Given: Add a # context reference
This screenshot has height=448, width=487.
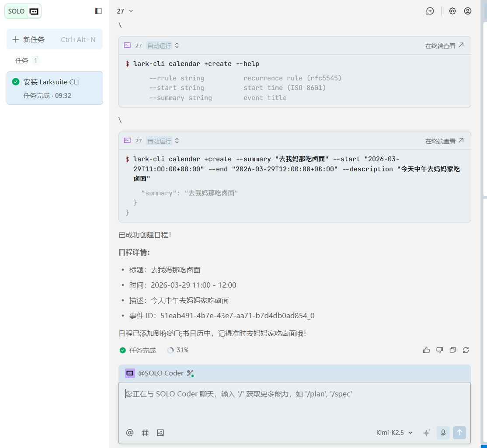Looking at the screenshot, I should click(x=145, y=433).
